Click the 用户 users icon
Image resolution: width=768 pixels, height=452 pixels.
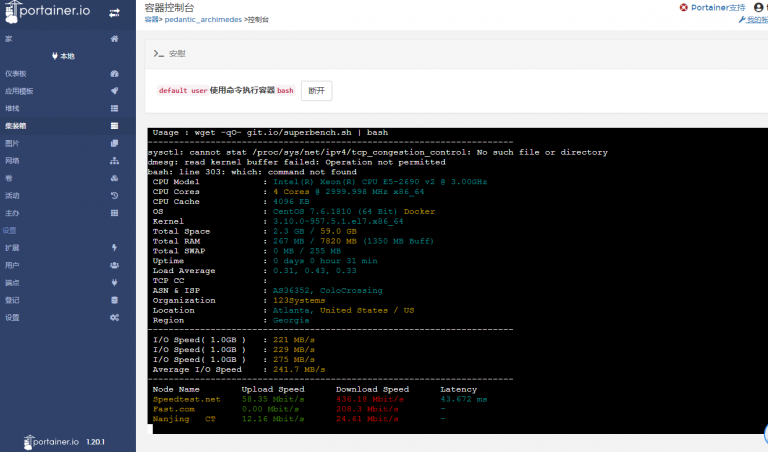tap(115, 265)
